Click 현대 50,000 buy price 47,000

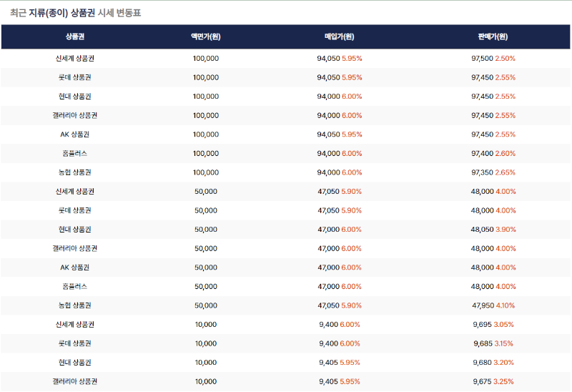(328, 229)
